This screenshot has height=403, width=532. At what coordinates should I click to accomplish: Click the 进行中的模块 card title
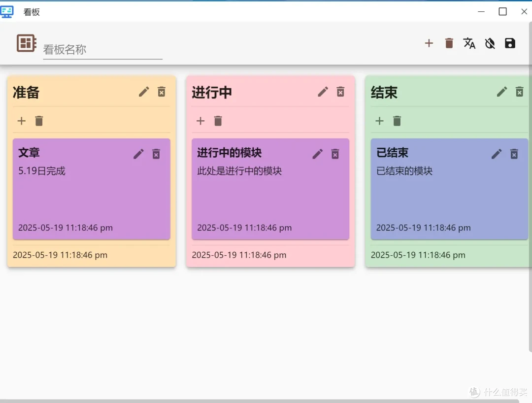pos(230,153)
